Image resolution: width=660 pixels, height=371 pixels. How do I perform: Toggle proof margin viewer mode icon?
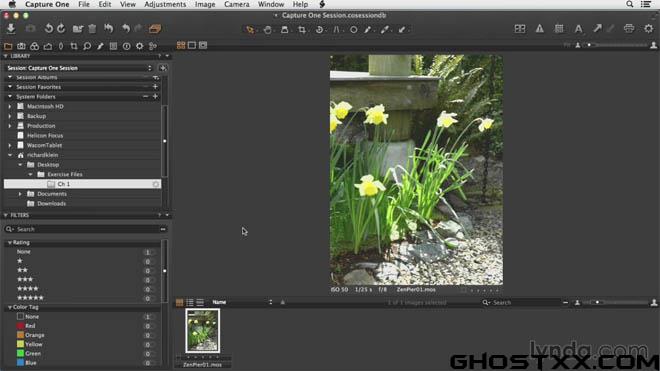[203, 45]
